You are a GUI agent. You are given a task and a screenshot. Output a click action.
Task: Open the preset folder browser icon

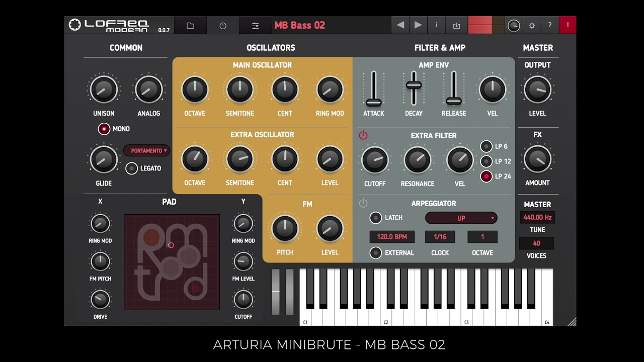[x=190, y=26]
